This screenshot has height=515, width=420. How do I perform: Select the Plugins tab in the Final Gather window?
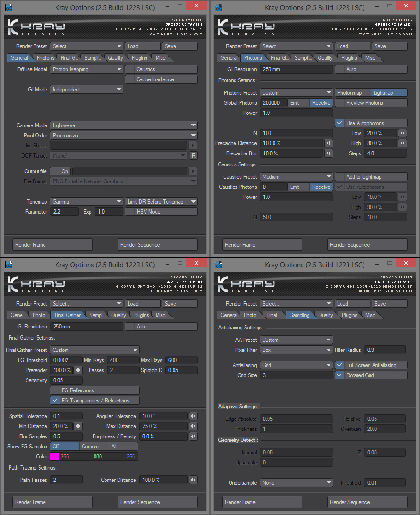141,315
